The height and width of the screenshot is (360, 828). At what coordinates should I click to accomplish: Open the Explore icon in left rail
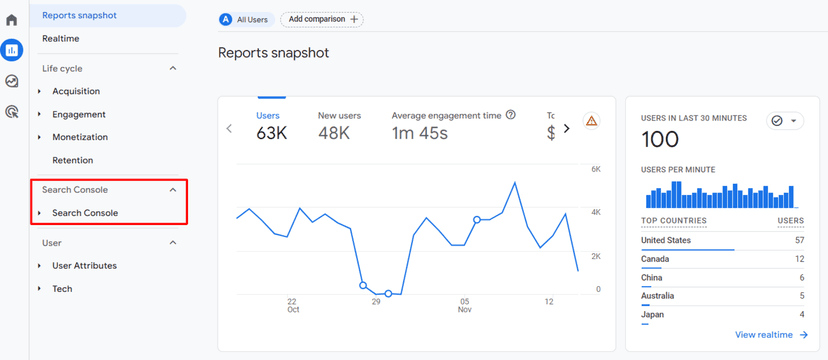coord(12,81)
